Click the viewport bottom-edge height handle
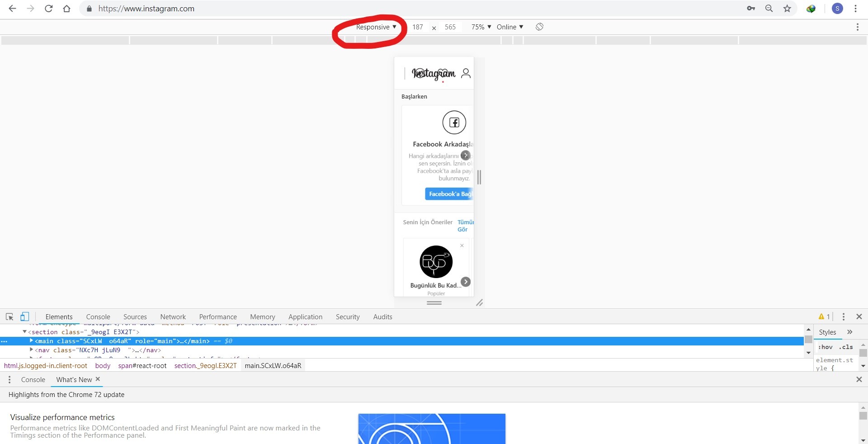The width and height of the screenshot is (868, 444). click(434, 303)
